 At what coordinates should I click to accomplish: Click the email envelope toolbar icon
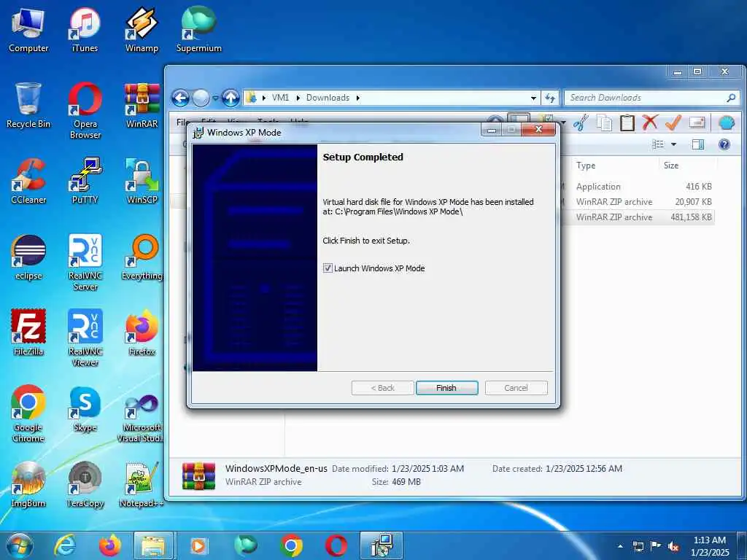[697, 122]
